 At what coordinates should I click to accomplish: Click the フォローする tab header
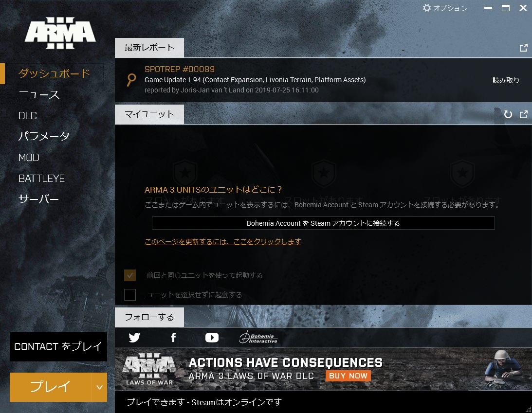149,317
